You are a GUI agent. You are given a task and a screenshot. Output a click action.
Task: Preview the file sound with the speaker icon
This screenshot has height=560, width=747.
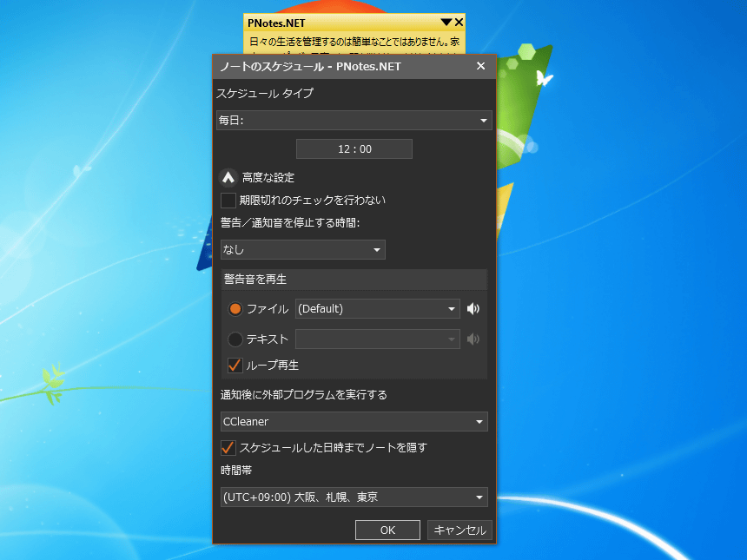(x=473, y=309)
